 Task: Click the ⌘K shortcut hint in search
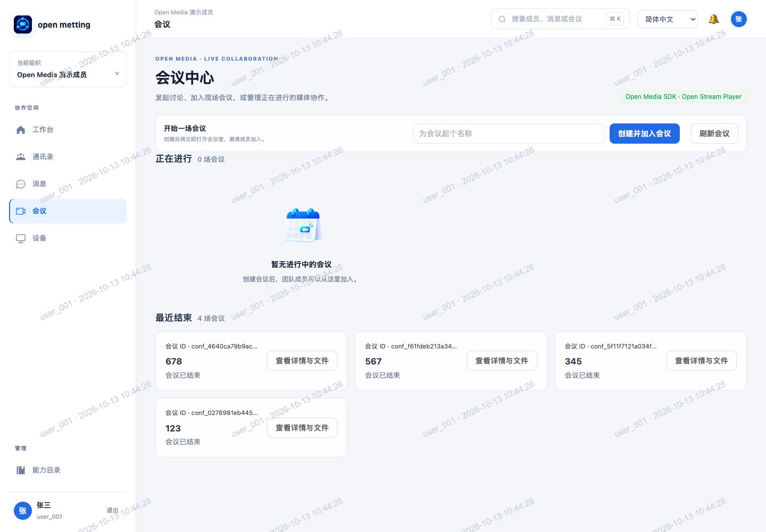pyautogui.click(x=615, y=19)
